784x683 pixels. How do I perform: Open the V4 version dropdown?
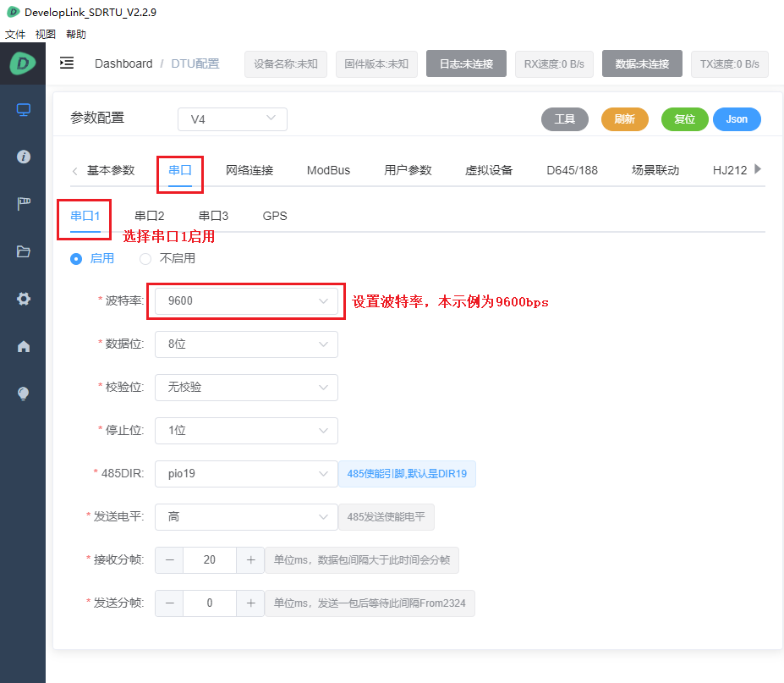click(233, 119)
